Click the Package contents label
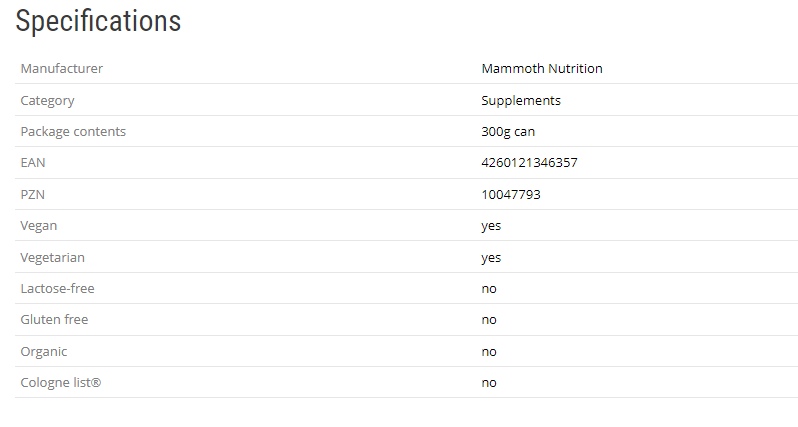This screenshot has width=798, height=427. (x=73, y=131)
